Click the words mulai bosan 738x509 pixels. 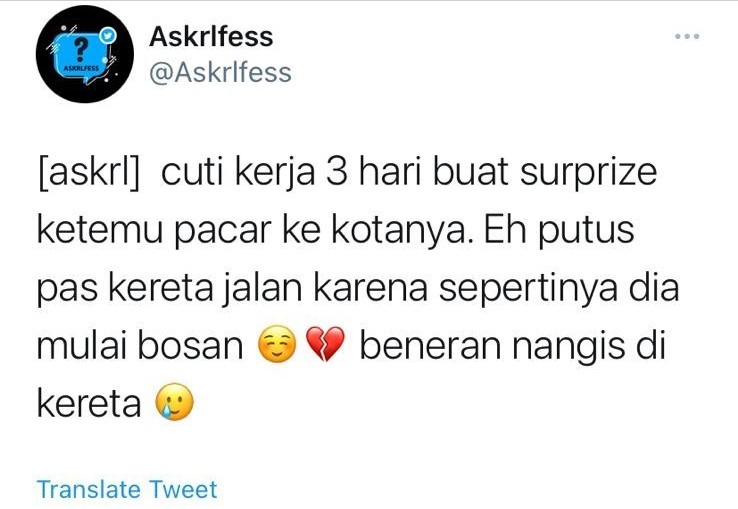pos(140,346)
